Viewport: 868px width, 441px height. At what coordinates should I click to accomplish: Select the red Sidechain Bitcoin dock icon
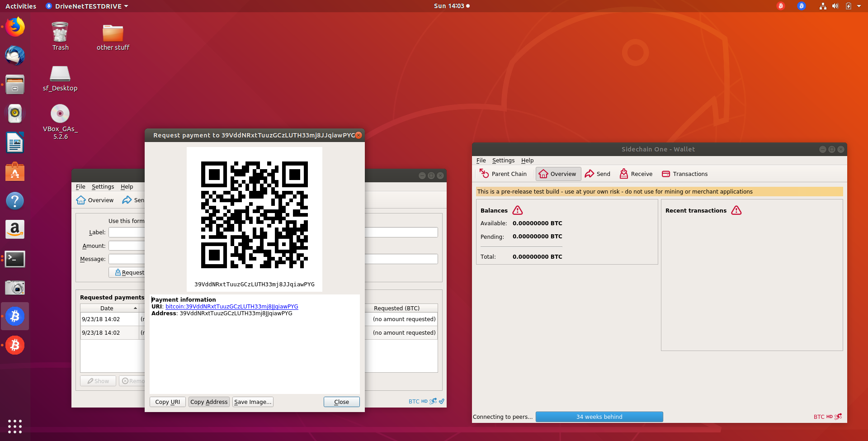15,345
